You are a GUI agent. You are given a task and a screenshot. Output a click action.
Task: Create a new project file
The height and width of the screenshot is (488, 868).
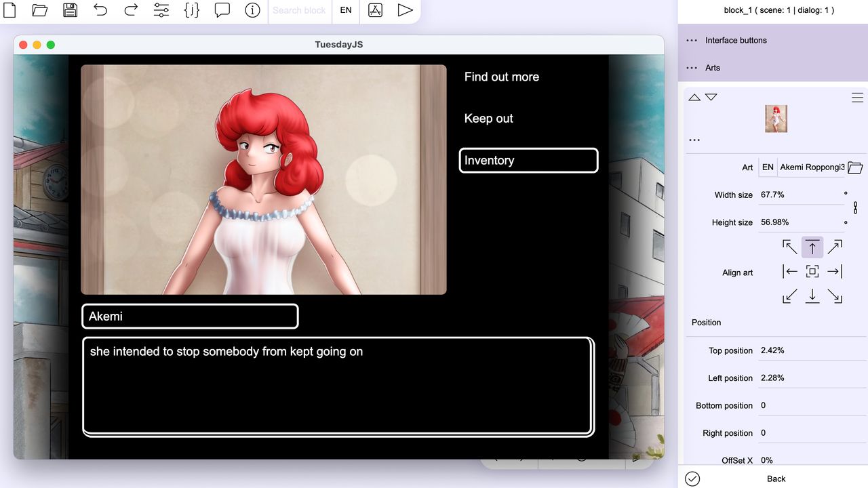[10, 10]
